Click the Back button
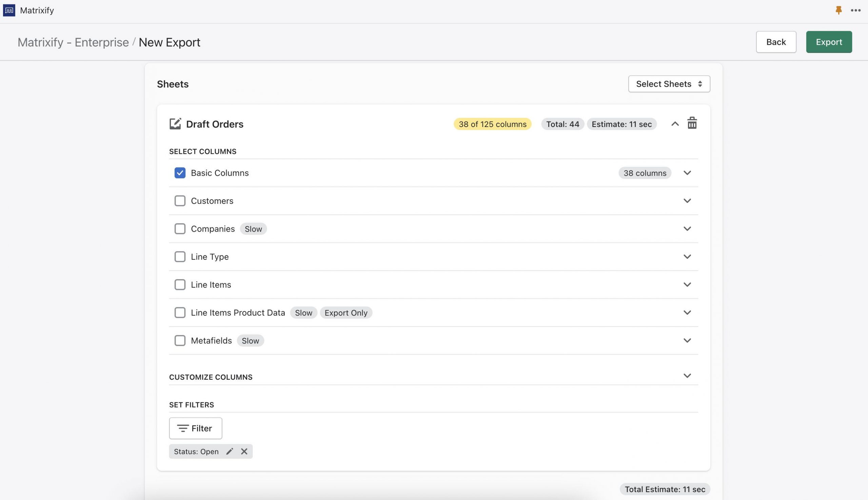 pyautogui.click(x=776, y=42)
